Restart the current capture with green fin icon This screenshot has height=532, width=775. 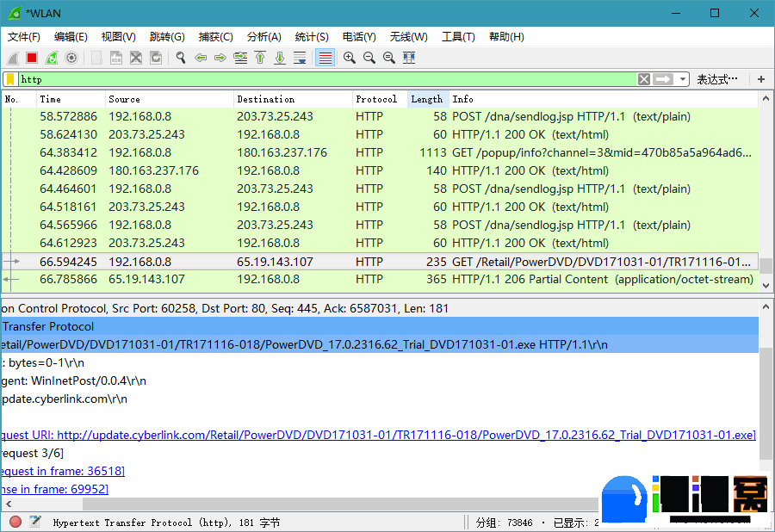[x=52, y=58]
